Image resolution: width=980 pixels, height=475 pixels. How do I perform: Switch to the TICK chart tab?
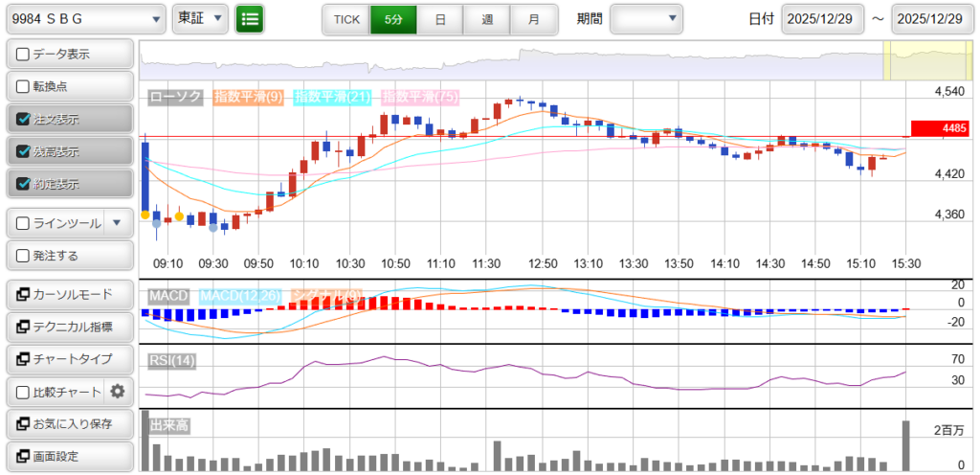pos(346,19)
